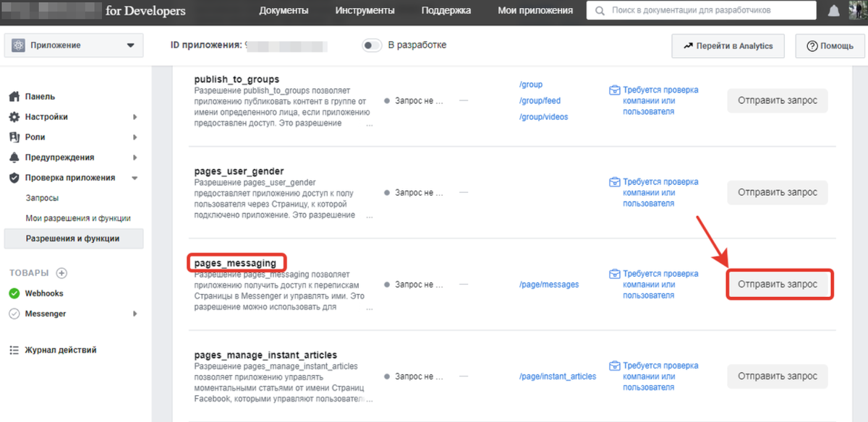This screenshot has width=868, height=422.
Task: Expand the Messenger submenu arrow
Action: (x=135, y=314)
